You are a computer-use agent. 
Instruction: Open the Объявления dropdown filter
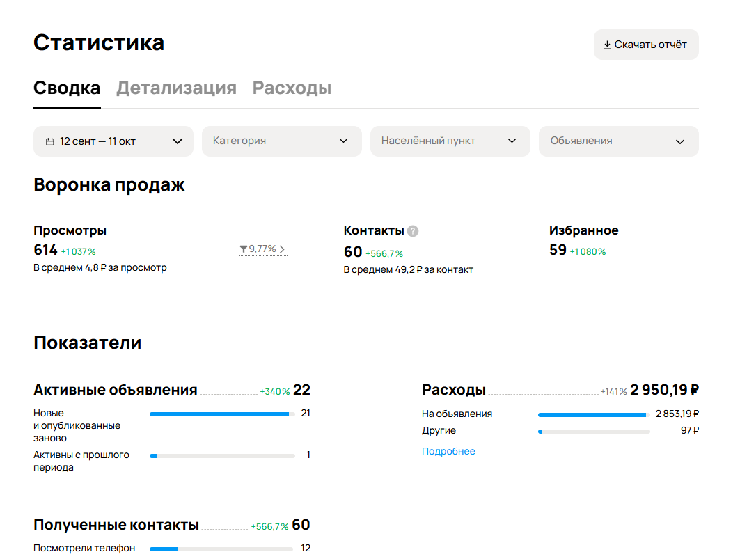click(x=618, y=141)
